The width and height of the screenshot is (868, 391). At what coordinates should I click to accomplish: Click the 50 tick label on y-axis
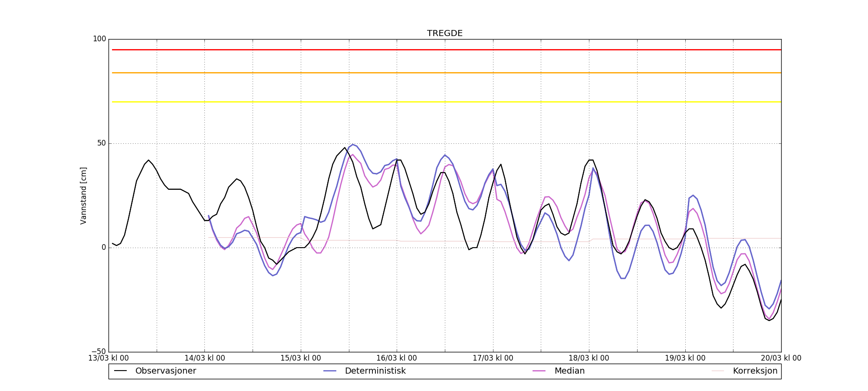101,143
